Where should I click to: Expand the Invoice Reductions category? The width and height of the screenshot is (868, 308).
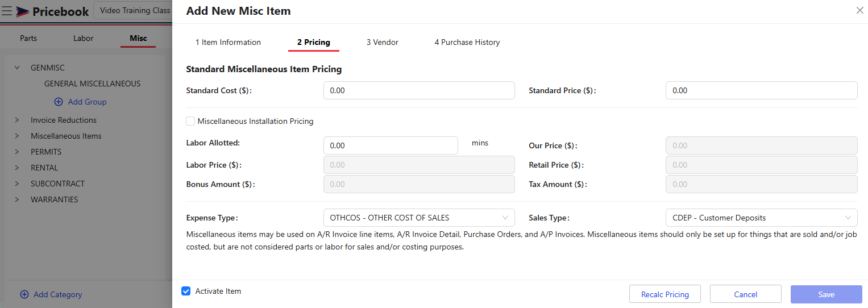point(17,120)
